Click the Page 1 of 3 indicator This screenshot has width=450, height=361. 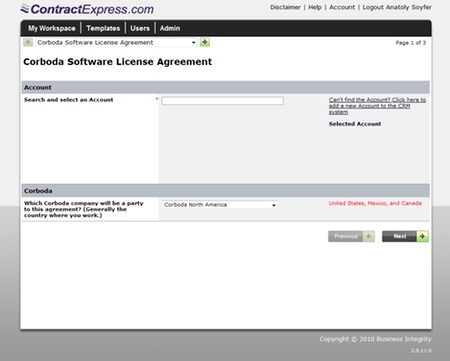tap(411, 43)
